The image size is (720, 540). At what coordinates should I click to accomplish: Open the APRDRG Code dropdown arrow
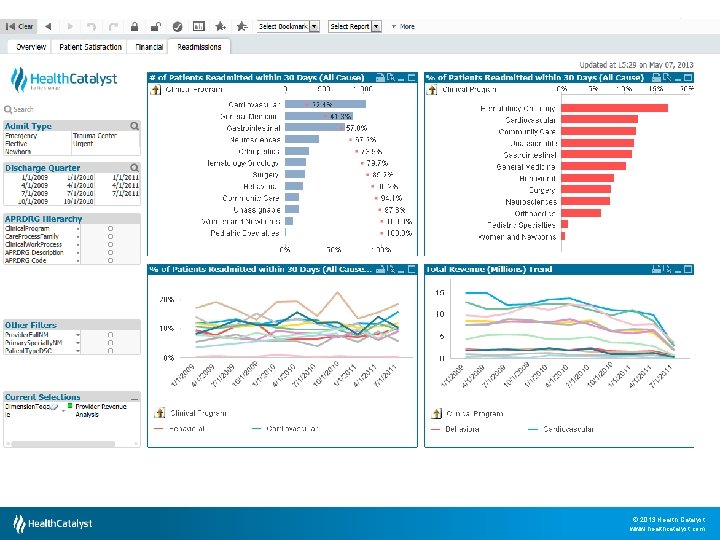click(78, 260)
